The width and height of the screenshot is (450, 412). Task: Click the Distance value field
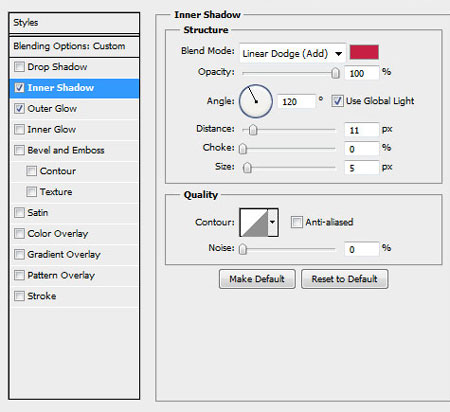tap(362, 130)
